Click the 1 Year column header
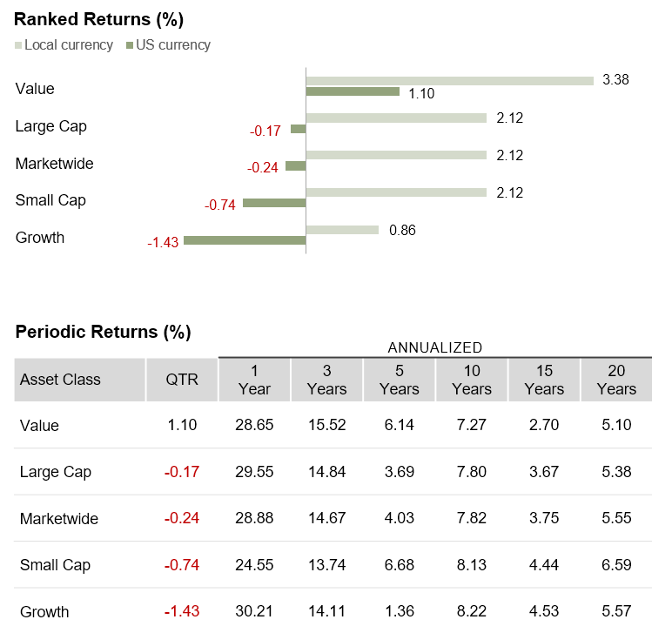The width and height of the screenshot is (672, 633). point(254,380)
